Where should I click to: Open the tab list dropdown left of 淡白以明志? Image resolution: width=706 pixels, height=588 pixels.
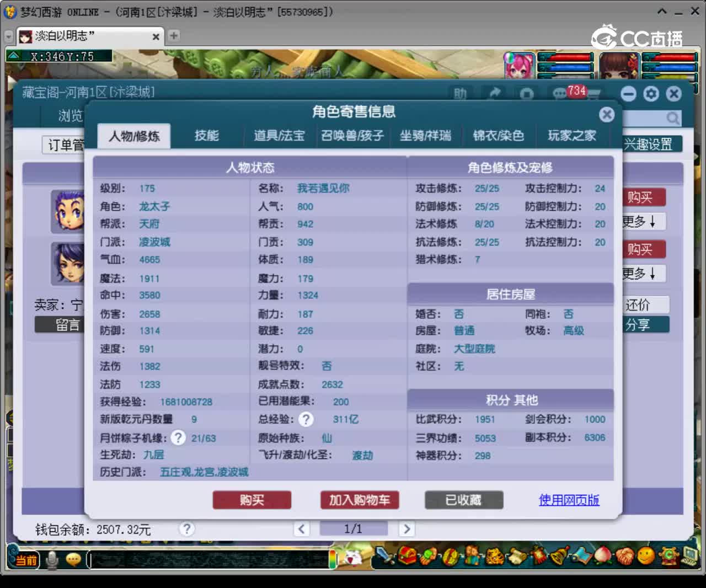point(9,36)
